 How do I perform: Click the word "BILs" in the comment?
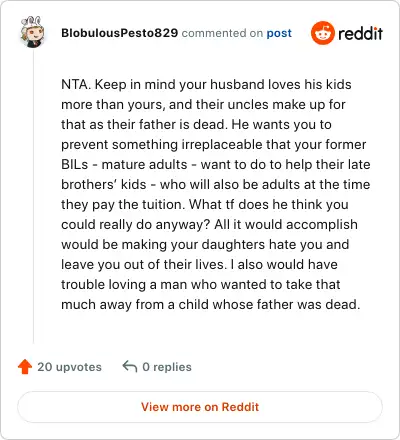tap(75, 164)
